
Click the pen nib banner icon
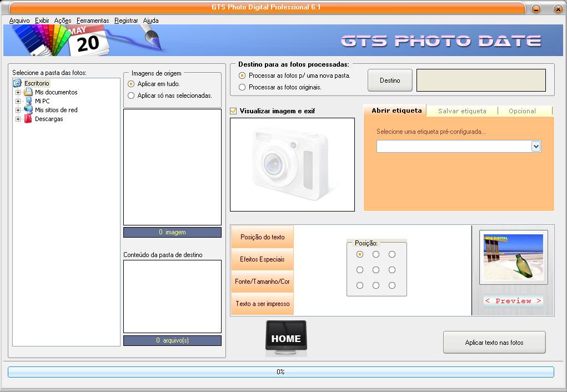154,38
